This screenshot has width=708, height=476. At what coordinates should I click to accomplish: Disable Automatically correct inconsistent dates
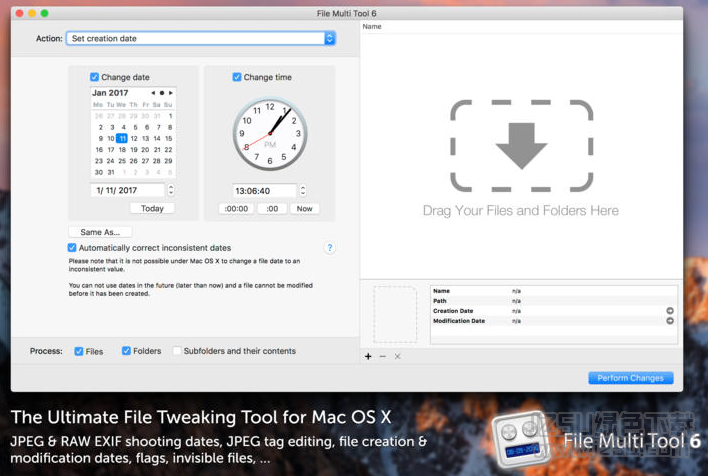(x=72, y=248)
